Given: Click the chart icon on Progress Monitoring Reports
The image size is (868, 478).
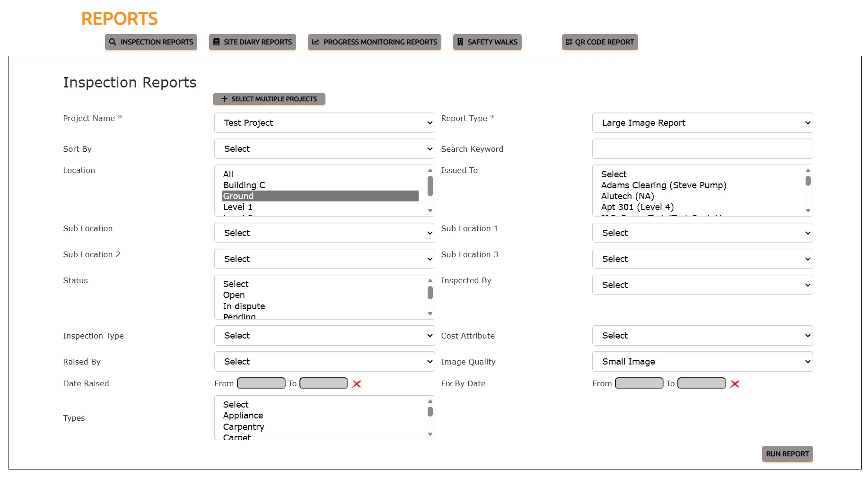Looking at the screenshot, I should pos(316,42).
